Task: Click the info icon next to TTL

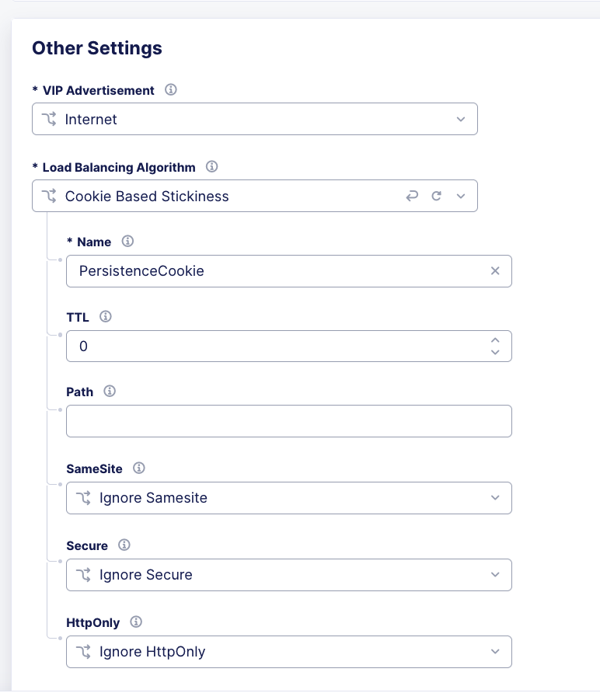Action: coord(106,317)
